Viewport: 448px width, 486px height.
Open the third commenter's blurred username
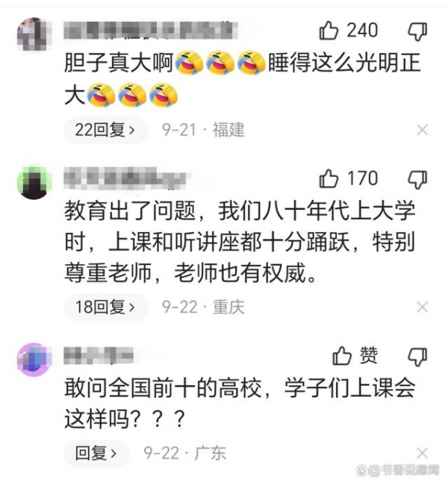[x=99, y=356]
